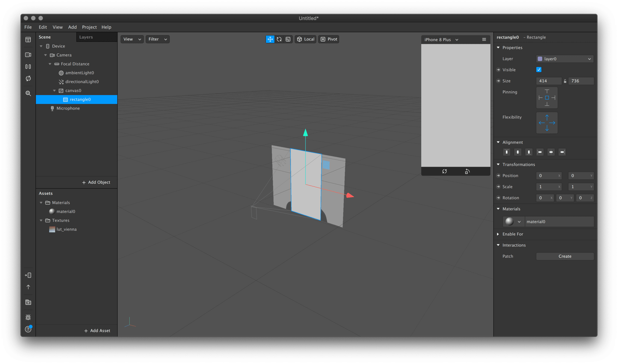Select the Rotate tool in viewport toolbar

point(279,39)
